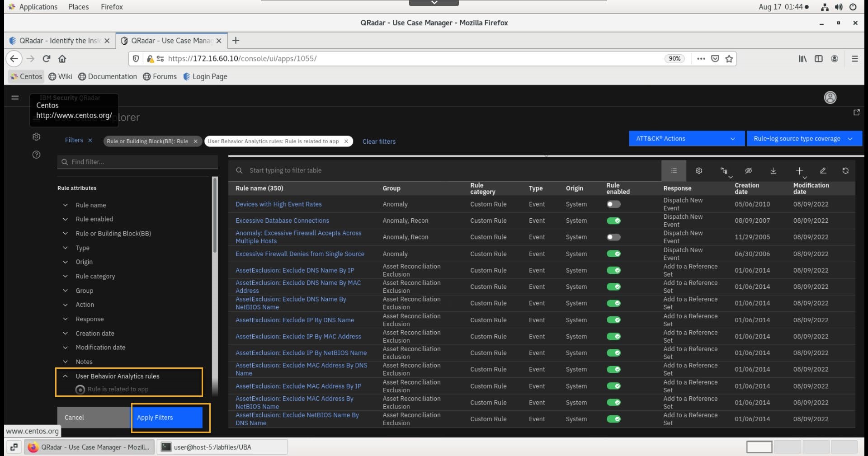Image resolution: width=868 pixels, height=456 pixels.
Task: Open the help question mark icon
Action: pyautogui.click(x=37, y=155)
